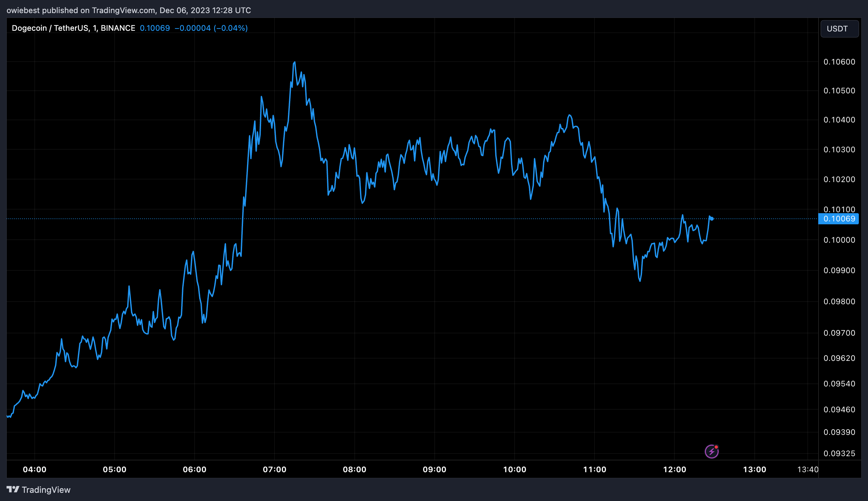Click the current price label 0.10069 on axis
Screen dimensions: 868x501
coord(839,218)
